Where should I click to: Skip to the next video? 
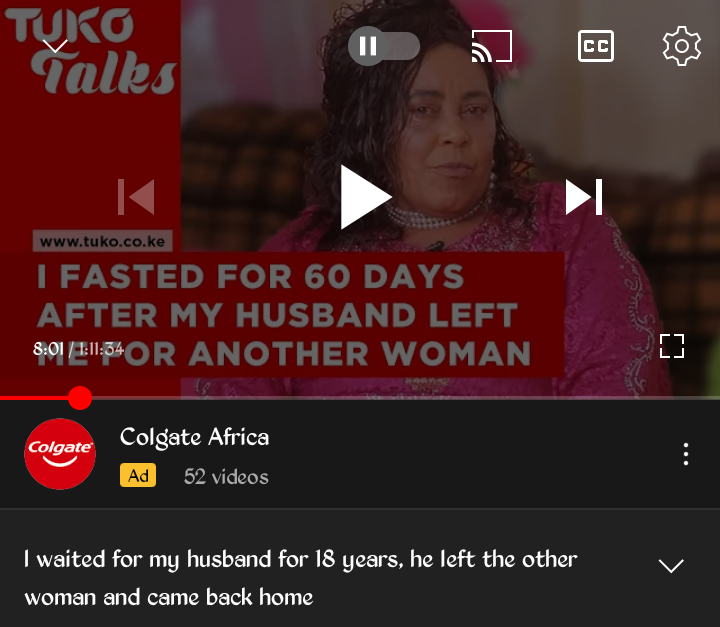click(584, 197)
